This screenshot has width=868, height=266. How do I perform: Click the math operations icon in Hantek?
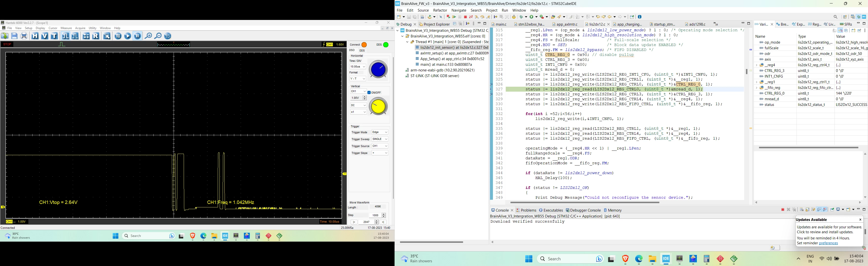(86, 36)
